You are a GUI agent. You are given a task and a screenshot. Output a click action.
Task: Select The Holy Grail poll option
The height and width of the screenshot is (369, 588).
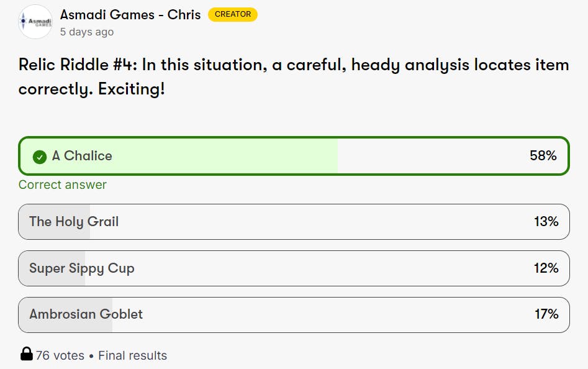74,222
